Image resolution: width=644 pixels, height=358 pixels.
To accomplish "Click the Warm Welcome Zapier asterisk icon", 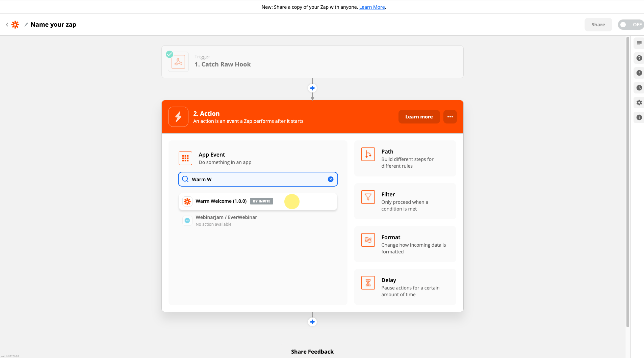I will tap(187, 201).
